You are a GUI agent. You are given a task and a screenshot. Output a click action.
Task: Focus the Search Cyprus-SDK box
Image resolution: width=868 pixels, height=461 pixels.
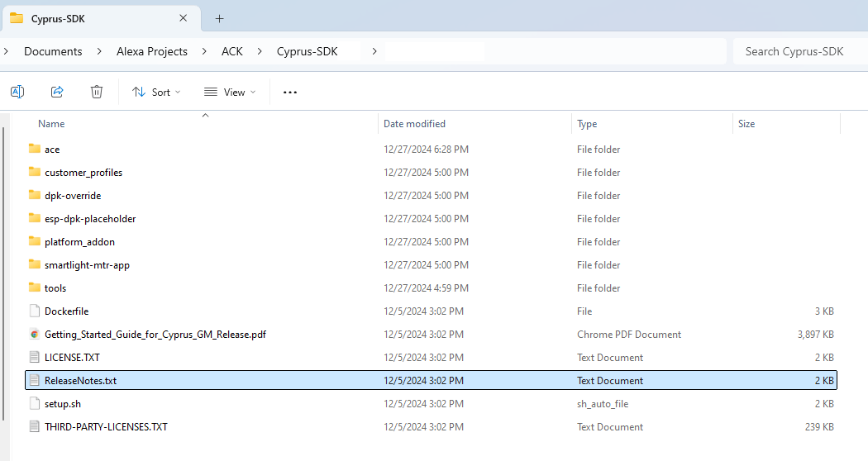pos(800,51)
